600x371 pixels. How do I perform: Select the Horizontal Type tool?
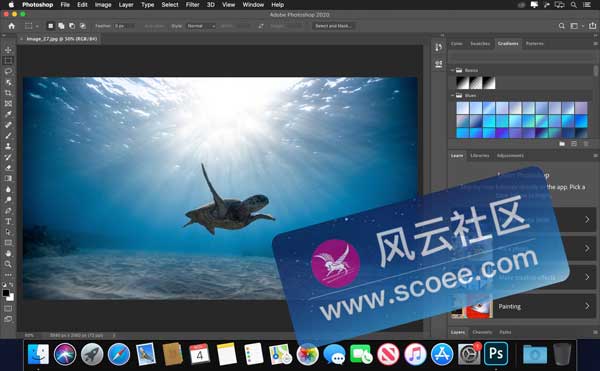(8, 221)
